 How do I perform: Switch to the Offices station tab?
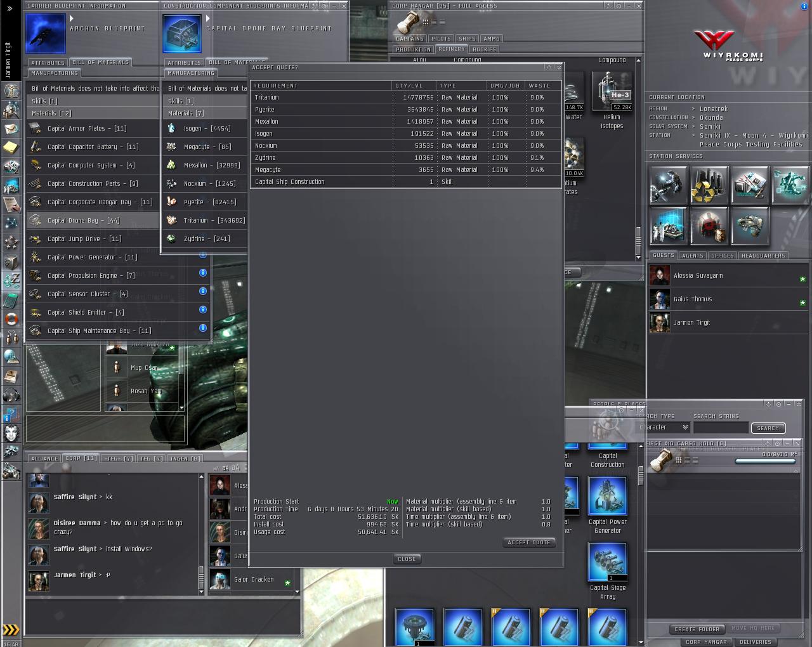coord(722,256)
